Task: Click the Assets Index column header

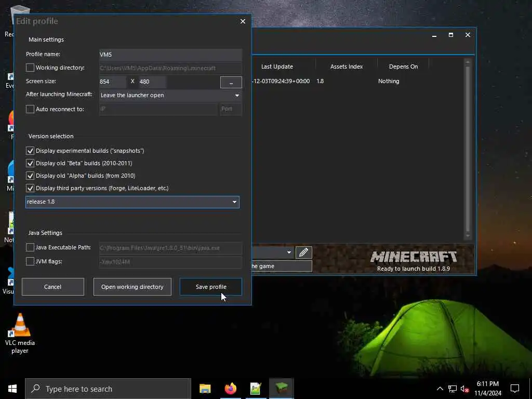Action: pos(347,66)
